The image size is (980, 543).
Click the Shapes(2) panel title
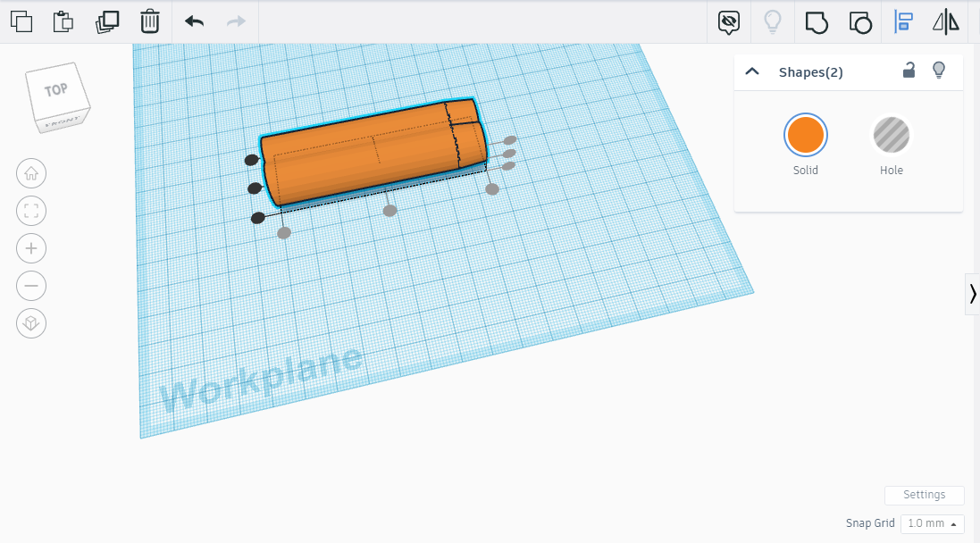[x=810, y=72]
